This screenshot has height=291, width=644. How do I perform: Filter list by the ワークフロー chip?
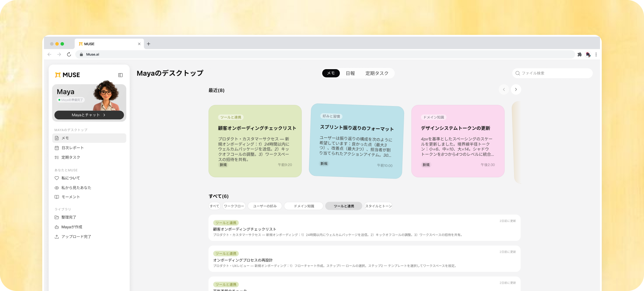tap(234, 206)
